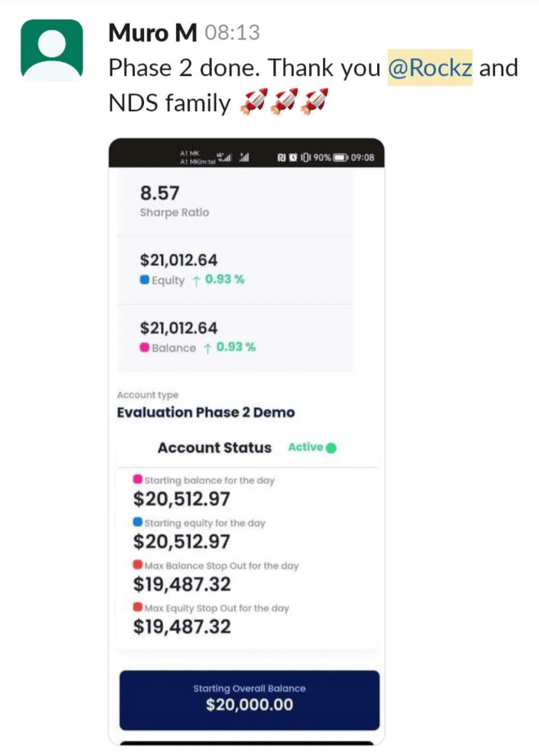
Task: Click the red Max Equity Stop Out marker
Action: tap(138, 606)
